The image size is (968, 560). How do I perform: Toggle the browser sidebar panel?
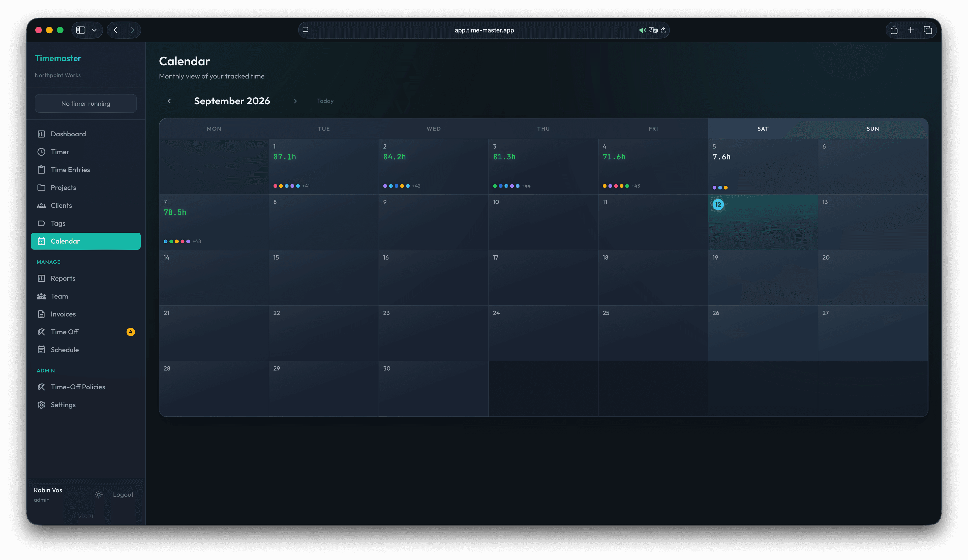click(x=81, y=30)
